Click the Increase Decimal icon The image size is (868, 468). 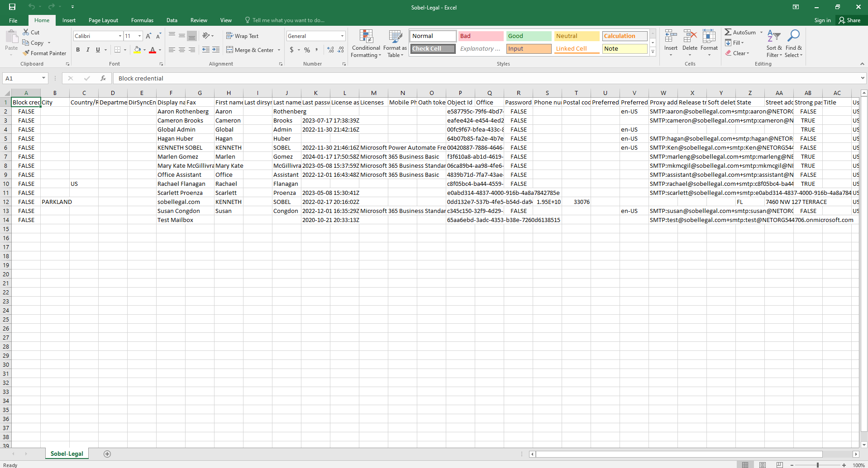(x=331, y=50)
